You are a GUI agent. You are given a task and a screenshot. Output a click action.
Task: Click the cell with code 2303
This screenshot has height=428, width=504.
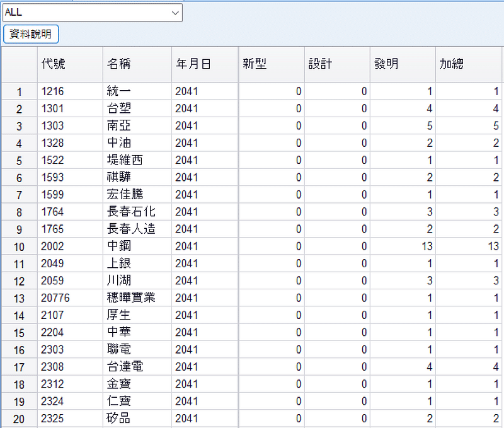click(70, 350)
